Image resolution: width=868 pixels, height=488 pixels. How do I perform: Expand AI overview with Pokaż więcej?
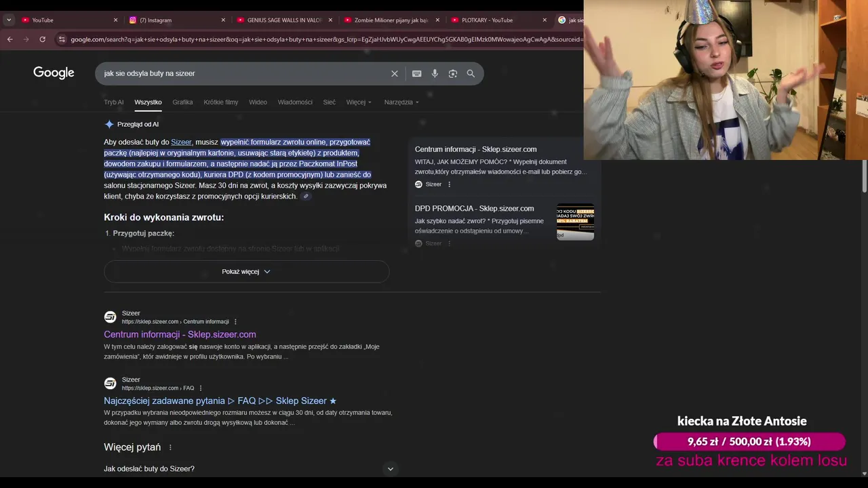click(246, 271)
